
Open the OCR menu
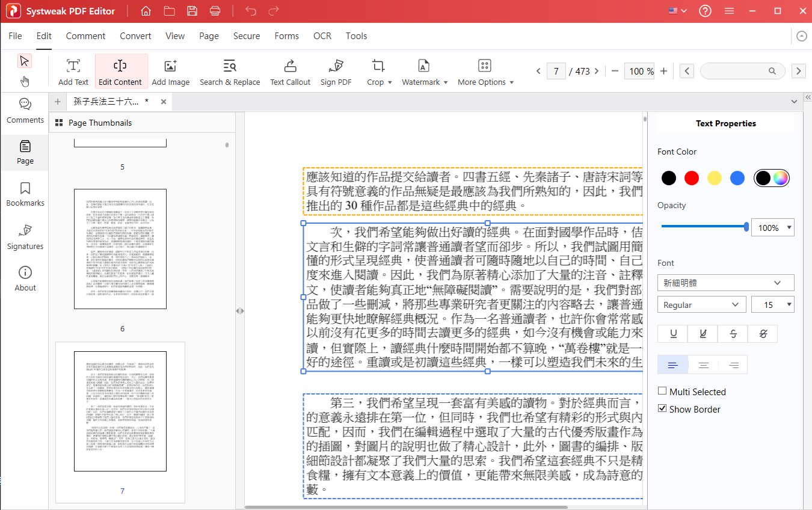(x=322, y=36)
